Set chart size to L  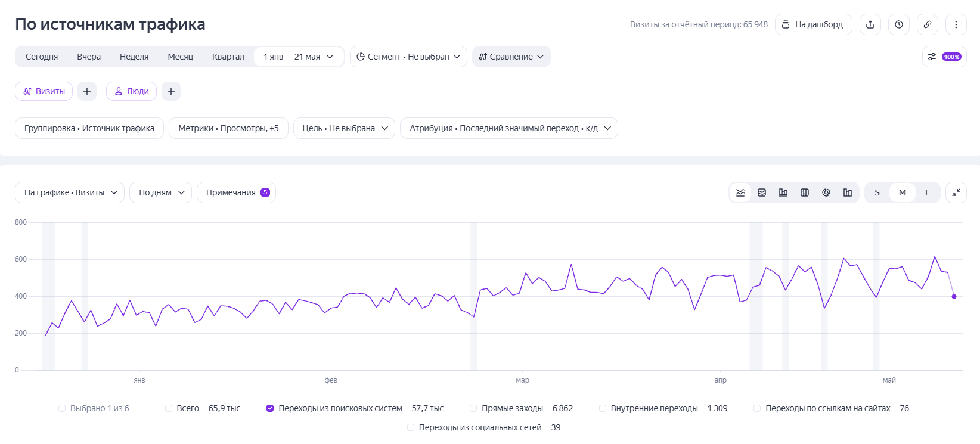pyautogui.click(x=928, y=192)
